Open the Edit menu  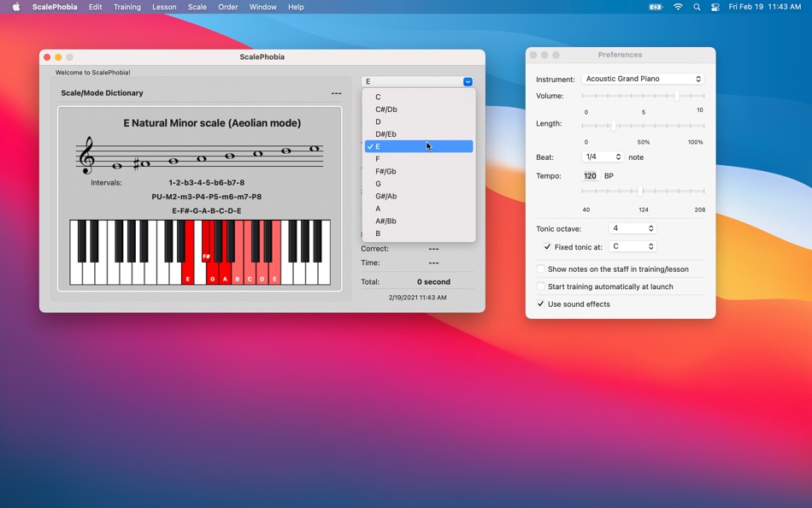[x=95, y=7]
